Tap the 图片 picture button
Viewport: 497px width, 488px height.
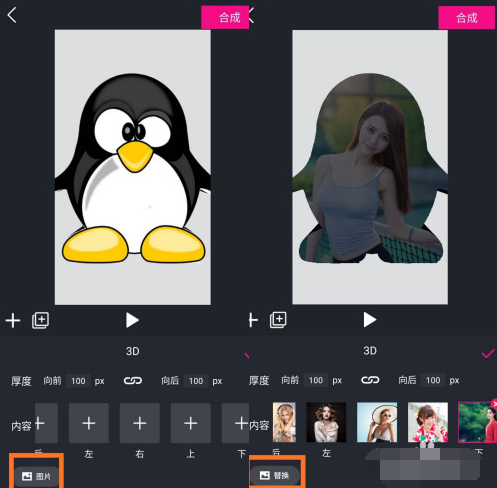click(x=37, y=476)
